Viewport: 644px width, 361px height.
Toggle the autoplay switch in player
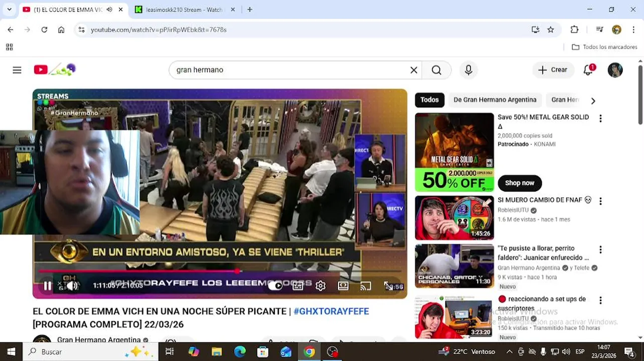tap(275, 286)
